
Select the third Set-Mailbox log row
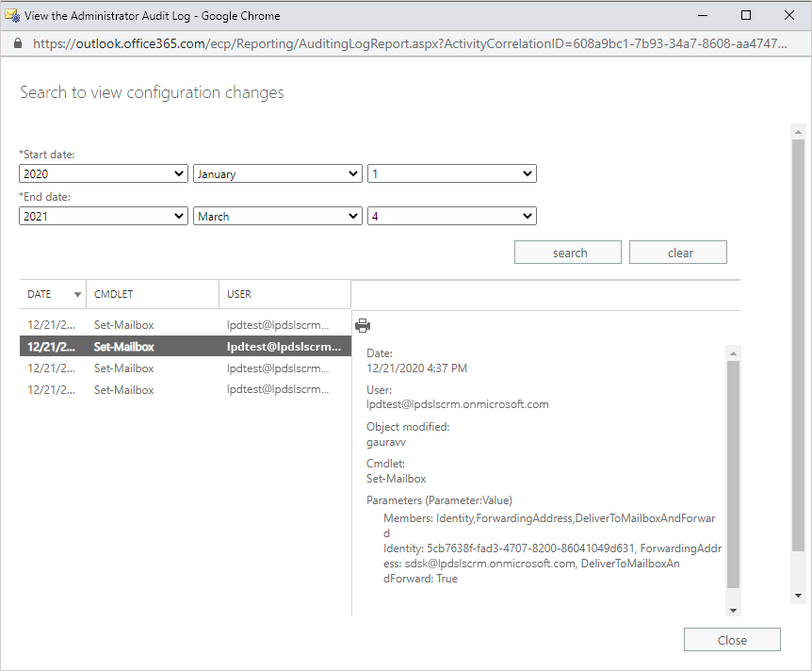point(186,368)
